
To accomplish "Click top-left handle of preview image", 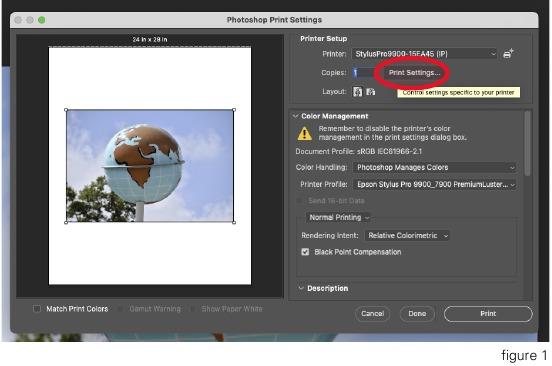I will (x=66, y=110).
